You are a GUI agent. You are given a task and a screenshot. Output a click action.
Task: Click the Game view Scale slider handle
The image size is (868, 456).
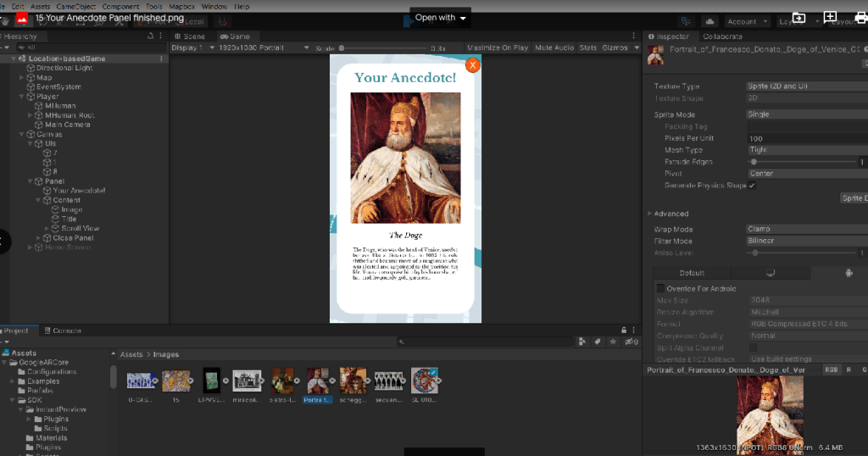click(342, 48)
